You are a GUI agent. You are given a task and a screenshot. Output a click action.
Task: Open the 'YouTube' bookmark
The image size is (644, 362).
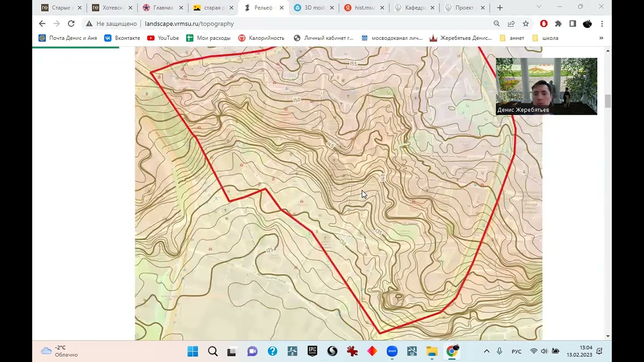[163, 38]
